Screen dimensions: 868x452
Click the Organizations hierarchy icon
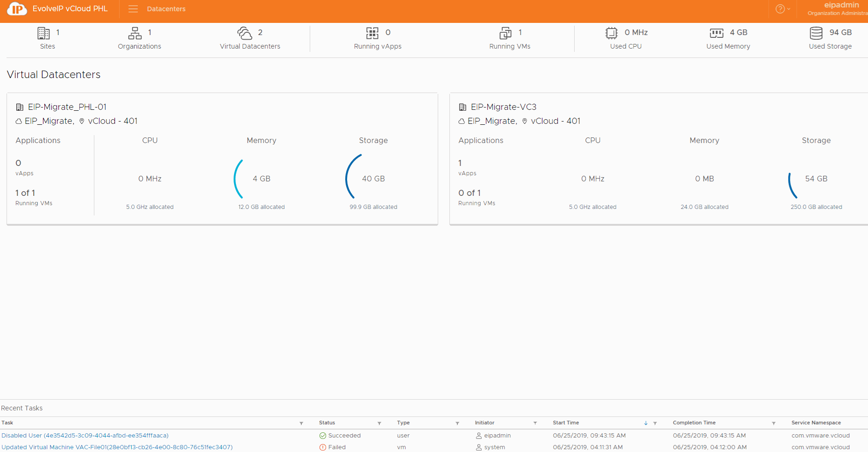135,33
